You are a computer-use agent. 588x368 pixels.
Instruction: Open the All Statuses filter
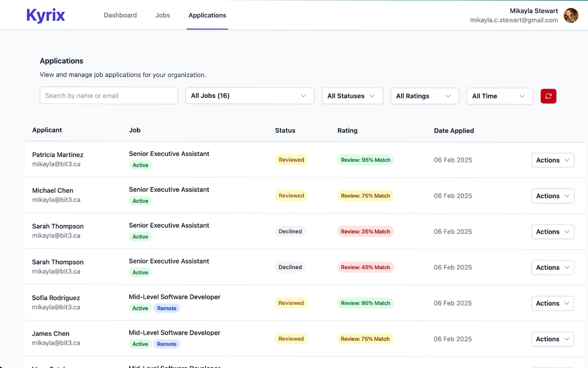(352, 96)
